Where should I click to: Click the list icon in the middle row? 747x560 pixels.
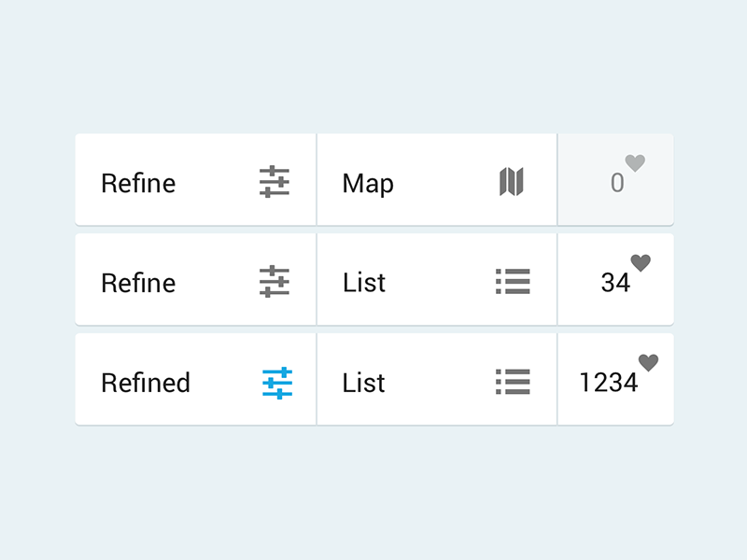point(513,282)
